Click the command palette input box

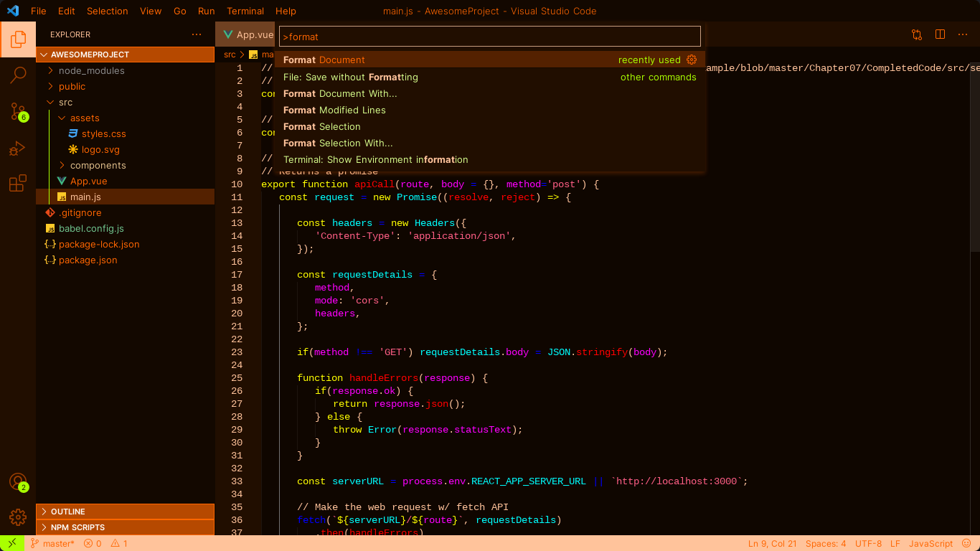490,37
